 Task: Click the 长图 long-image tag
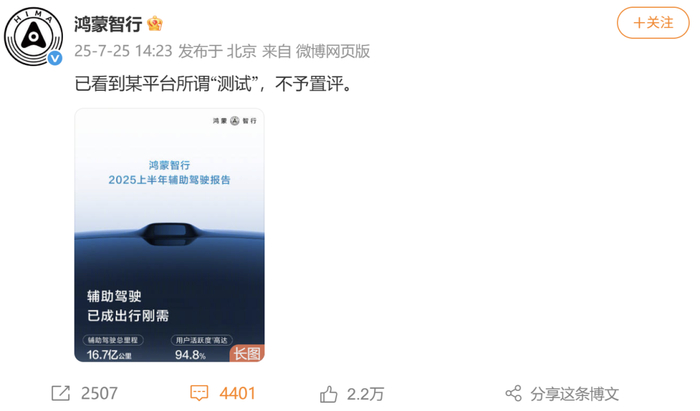coord(247,354)
